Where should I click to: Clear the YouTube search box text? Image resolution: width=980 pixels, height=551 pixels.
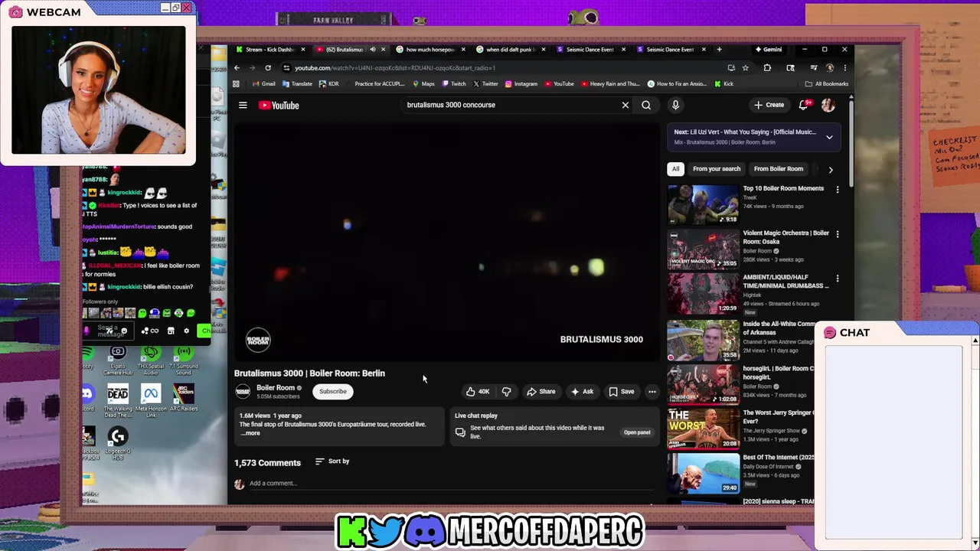626,105
